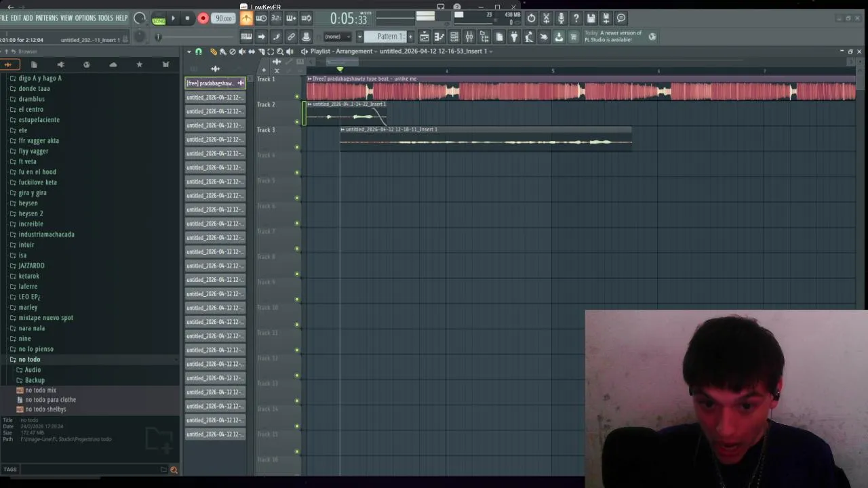
Task: Click the one-click audio recording microphone icon
Action: click(x=561, y=18)
